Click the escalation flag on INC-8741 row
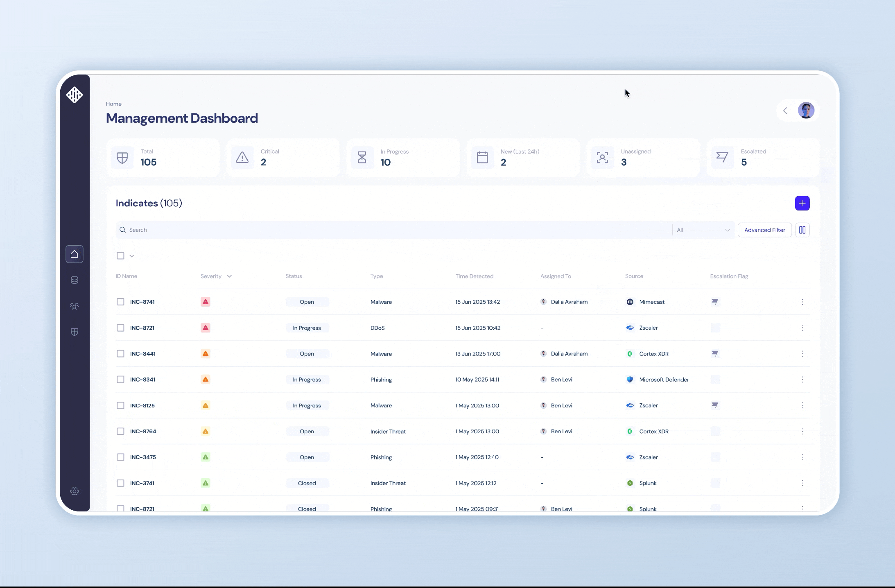This screenshot has width=895, height=588. 715,302
